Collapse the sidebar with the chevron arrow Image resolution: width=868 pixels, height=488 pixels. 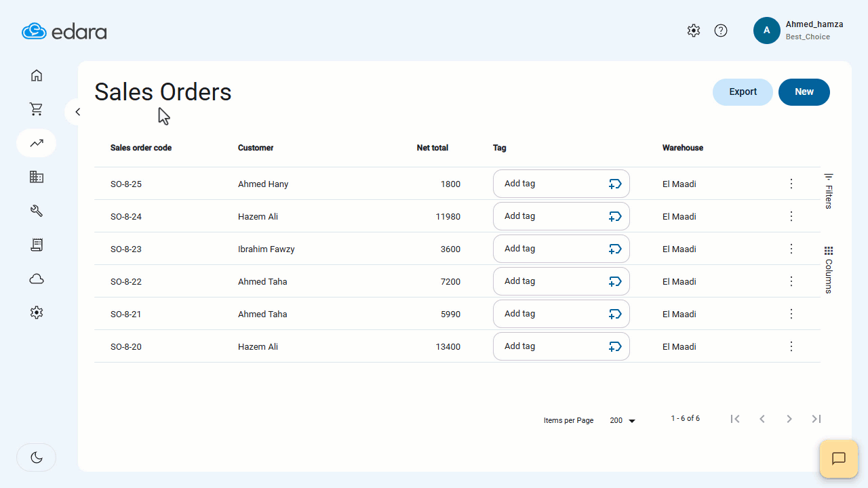point(77,112)
